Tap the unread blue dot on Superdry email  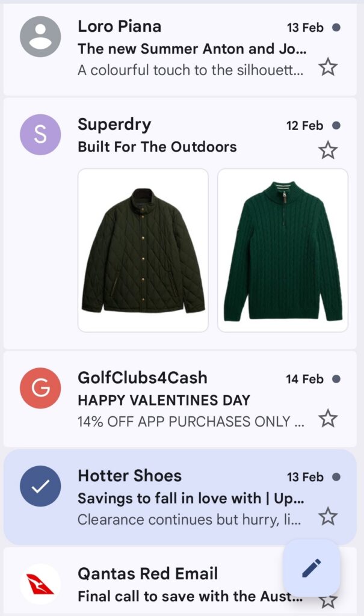pos(335,125)
